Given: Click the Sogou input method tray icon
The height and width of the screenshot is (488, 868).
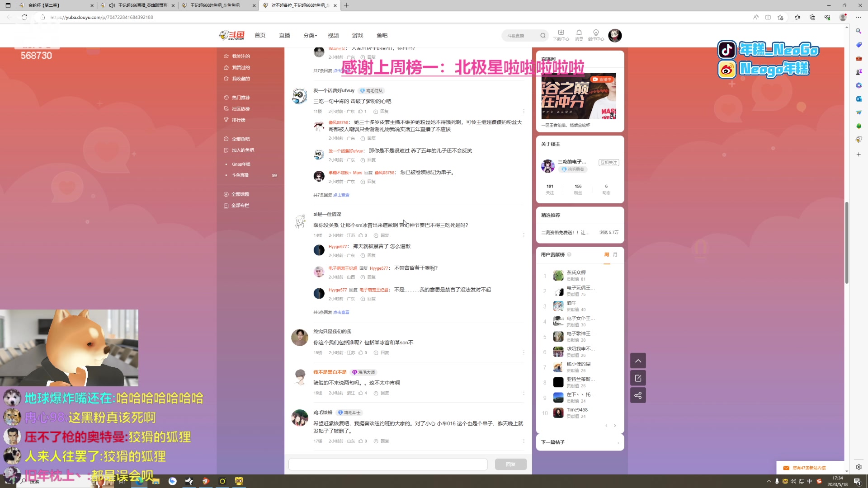Looking at the screenshot, I should tap(819, 481).
